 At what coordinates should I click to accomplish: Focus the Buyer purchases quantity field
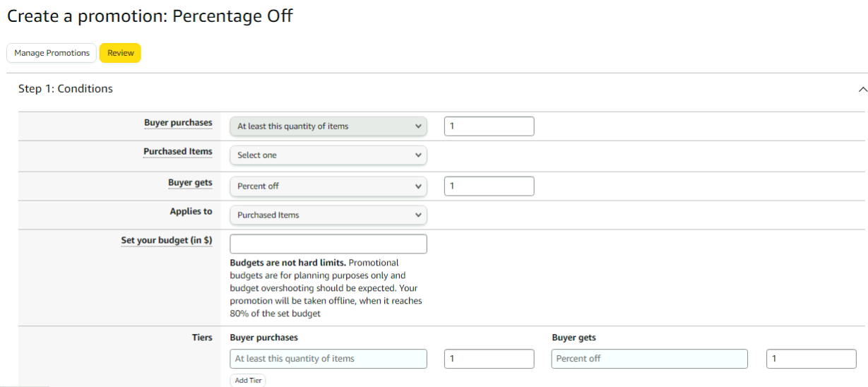tap(489, 126)
